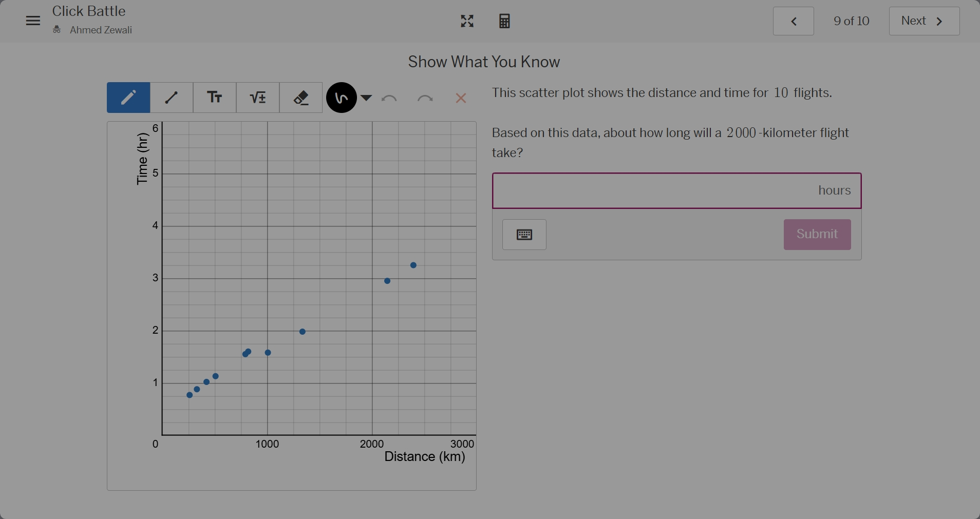Go back with the left chevron
Screen dimensions: 980x519
point(793,21)
